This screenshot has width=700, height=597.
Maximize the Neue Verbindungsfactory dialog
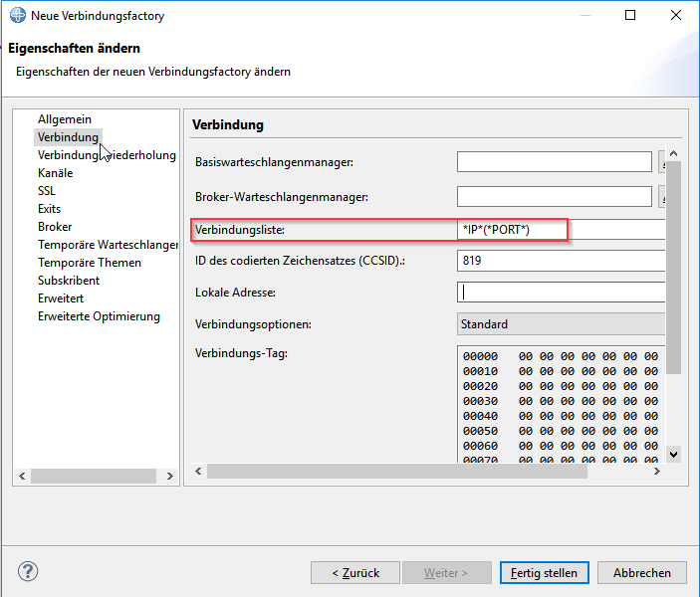pyautogui.click(x=630, y=16)
